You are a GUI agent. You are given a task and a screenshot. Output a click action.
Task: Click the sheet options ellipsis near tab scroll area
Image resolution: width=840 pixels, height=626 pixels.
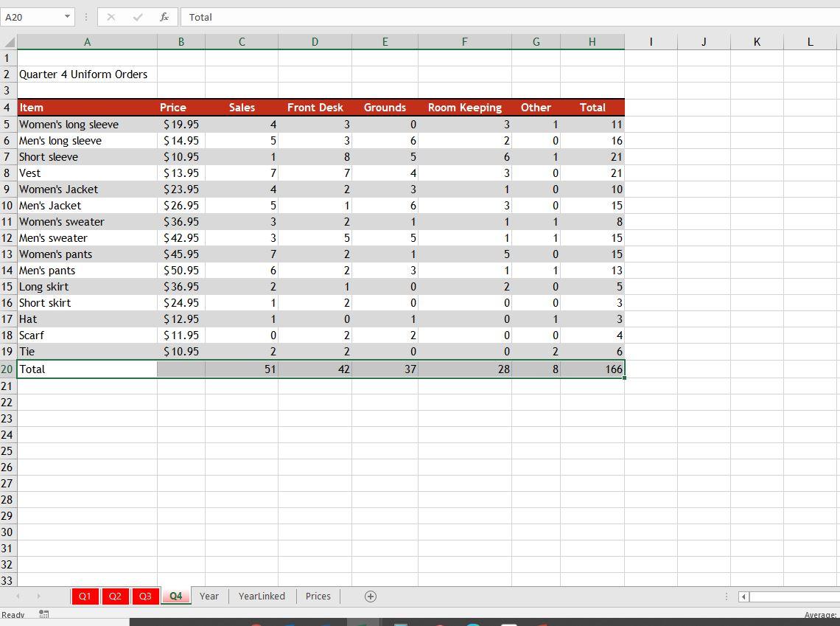727,596
